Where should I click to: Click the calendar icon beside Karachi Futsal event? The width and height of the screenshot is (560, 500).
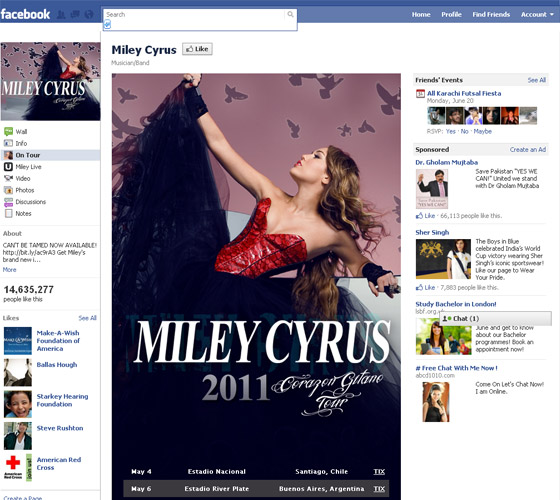click(x=420, y=94)
